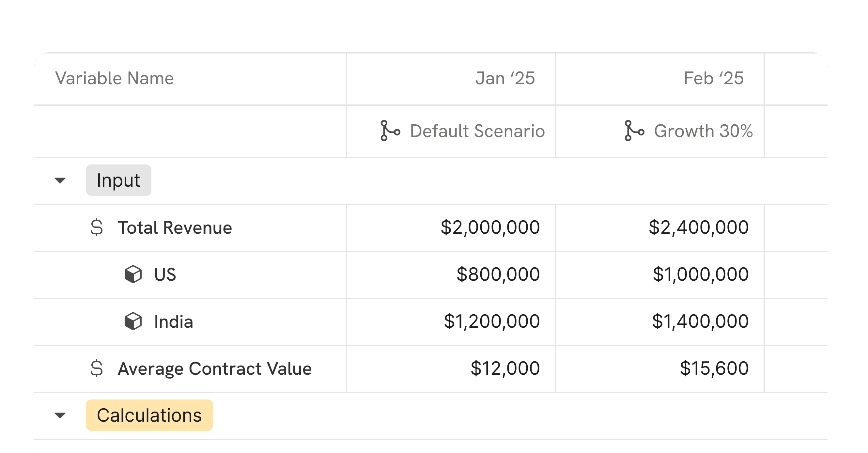Click the branch icon beside Growth 30%
The image size is (868, 453).
[634, 131]
